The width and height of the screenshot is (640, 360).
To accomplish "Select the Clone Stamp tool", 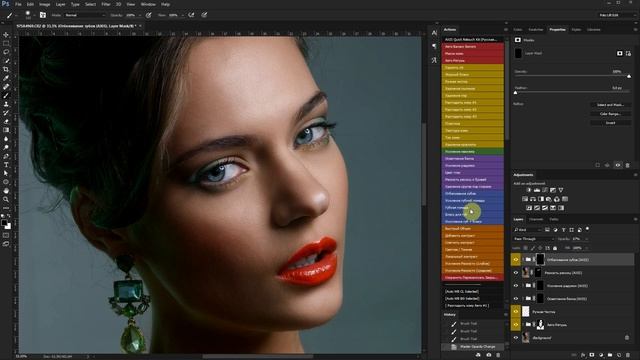I will [6, 104].
